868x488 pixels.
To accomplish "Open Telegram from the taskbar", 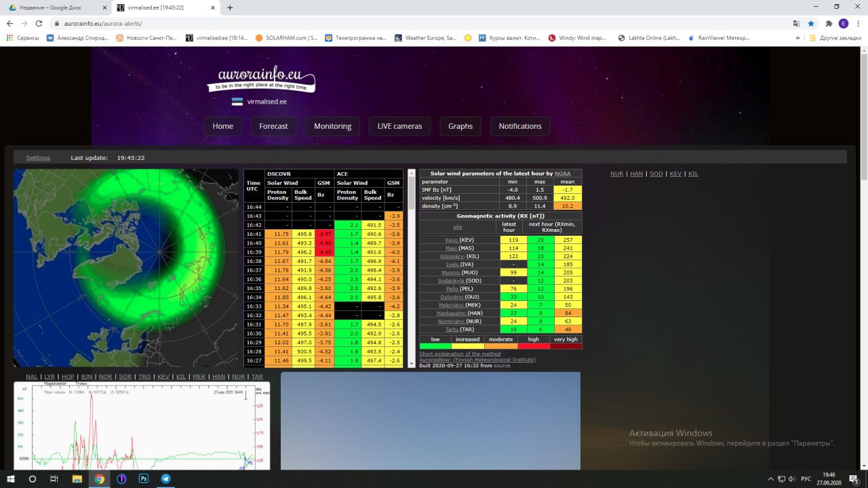I will (166, 479).
